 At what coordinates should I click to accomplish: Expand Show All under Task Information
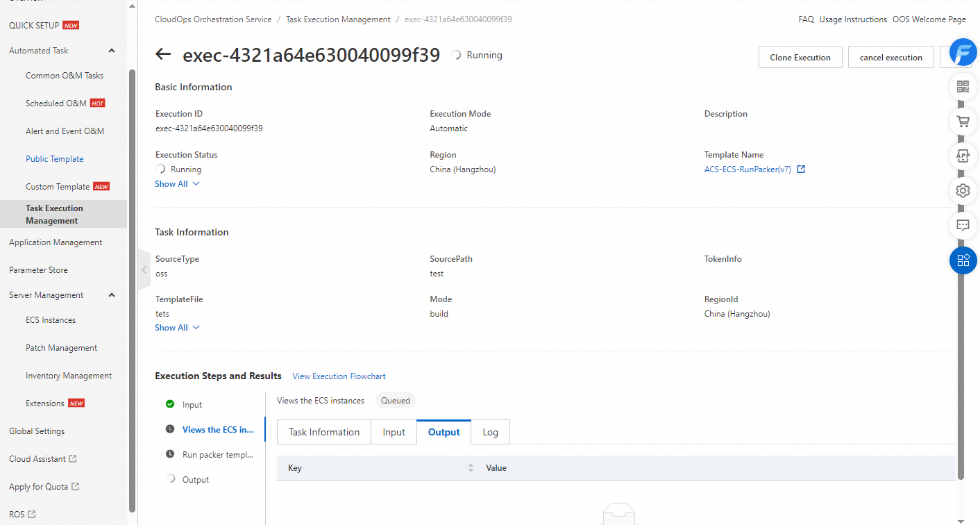coord(173,327)
